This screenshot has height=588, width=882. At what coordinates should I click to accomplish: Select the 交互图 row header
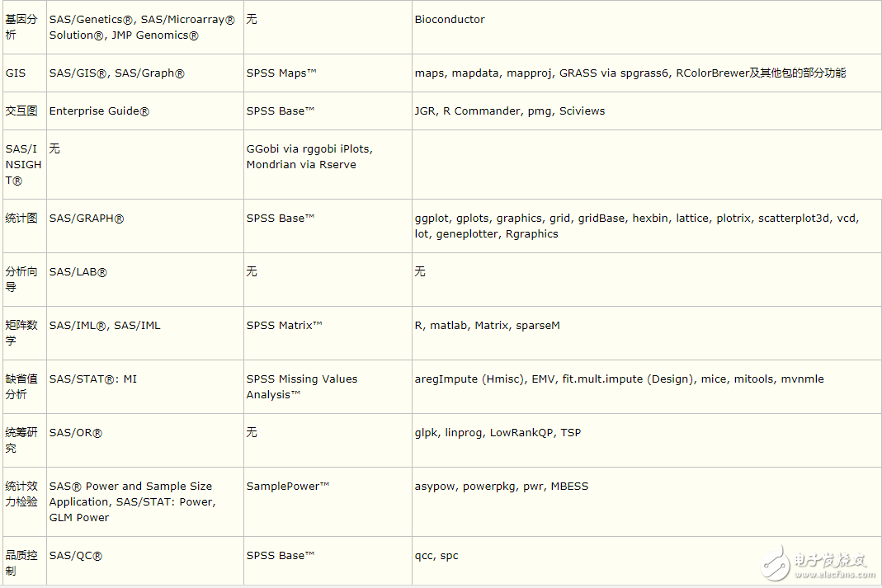pyautogui.click(x=22, y=111)
